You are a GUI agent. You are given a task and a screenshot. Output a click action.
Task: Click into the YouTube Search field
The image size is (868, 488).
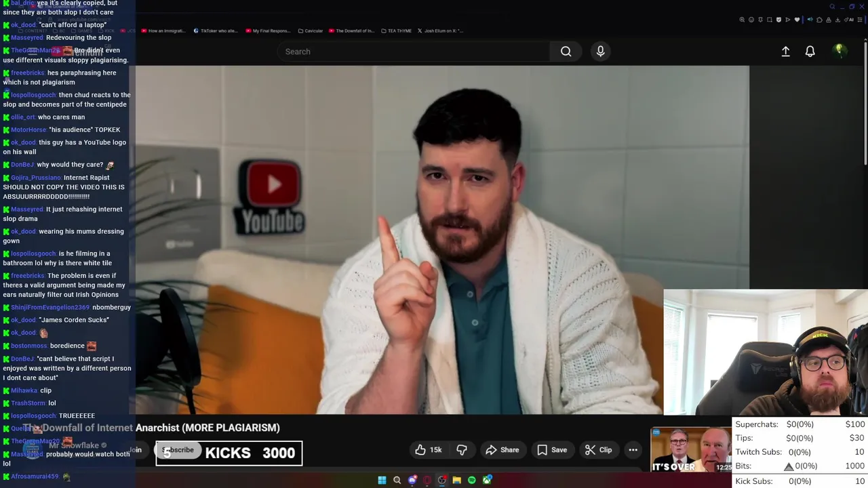point(414,52)
